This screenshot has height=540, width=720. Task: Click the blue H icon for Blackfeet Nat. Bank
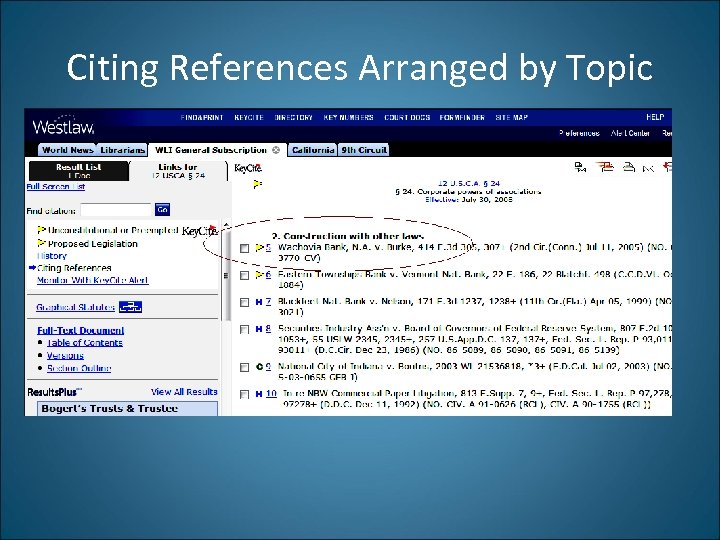[259, 302]
